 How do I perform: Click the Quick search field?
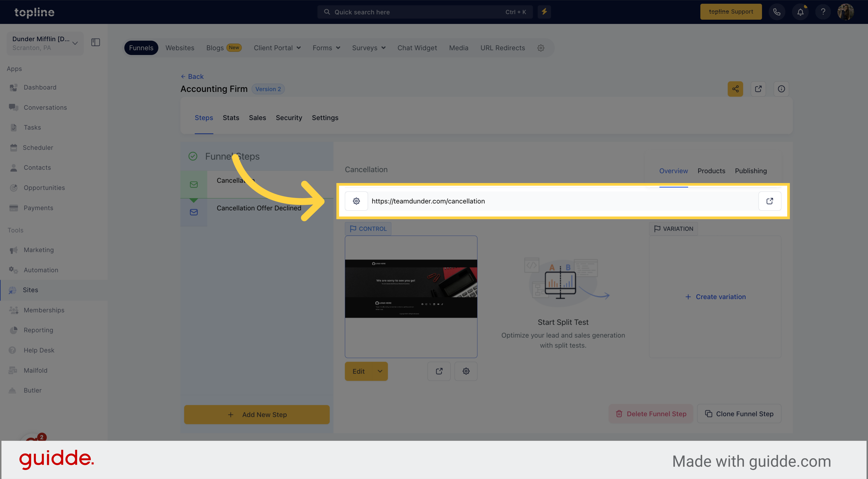pos(425,12)
